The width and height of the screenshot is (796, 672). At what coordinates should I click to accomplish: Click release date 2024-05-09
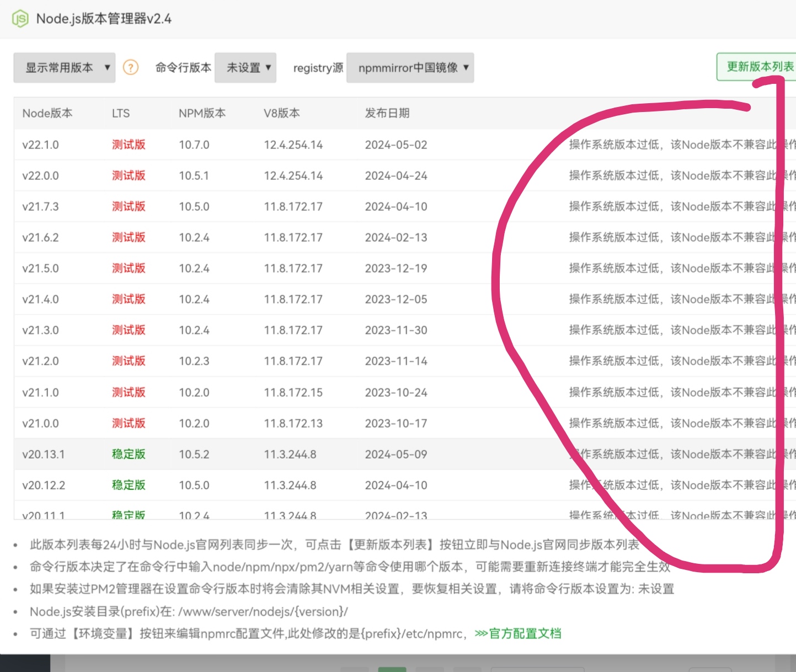[x=396, y=454]
